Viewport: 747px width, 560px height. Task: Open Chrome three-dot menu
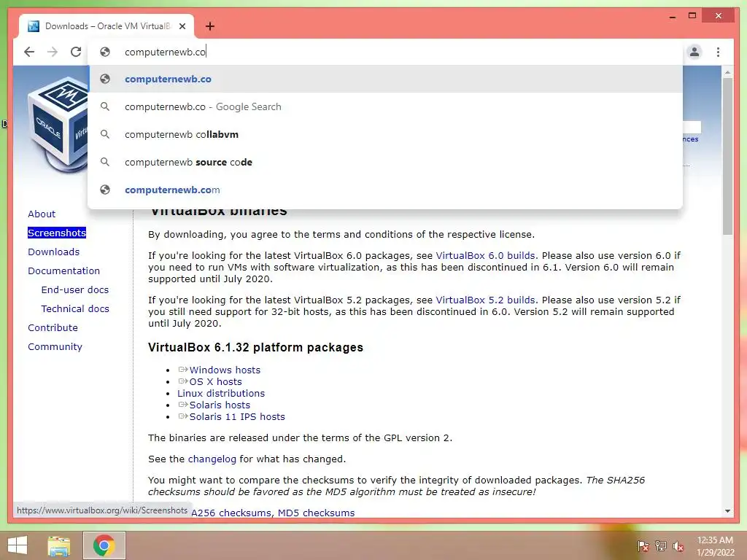pos(718,52)
